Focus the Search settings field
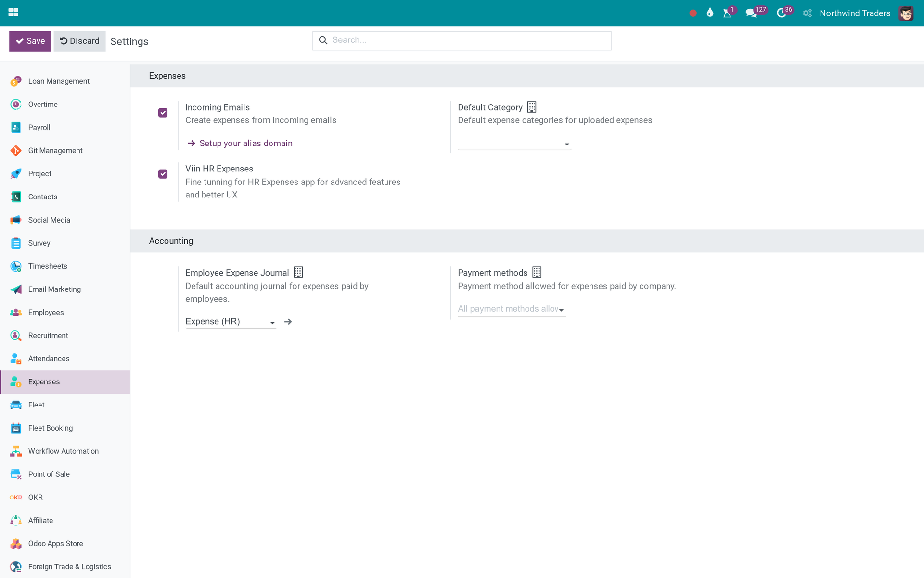 (x=462, y=40)
